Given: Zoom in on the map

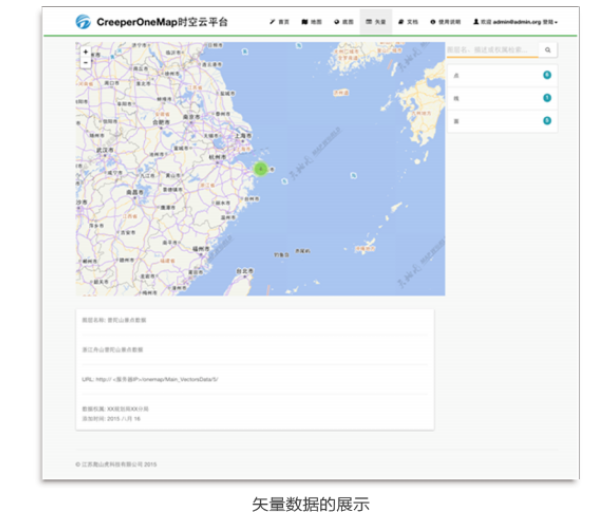Looking at the screenshot, I should pos(86,51).
